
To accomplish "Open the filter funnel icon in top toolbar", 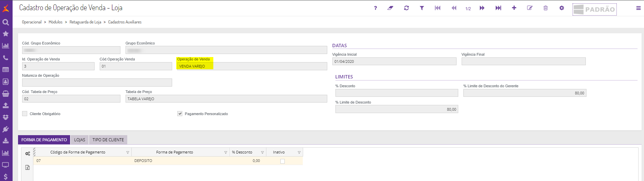I will [x=422, y=8].
